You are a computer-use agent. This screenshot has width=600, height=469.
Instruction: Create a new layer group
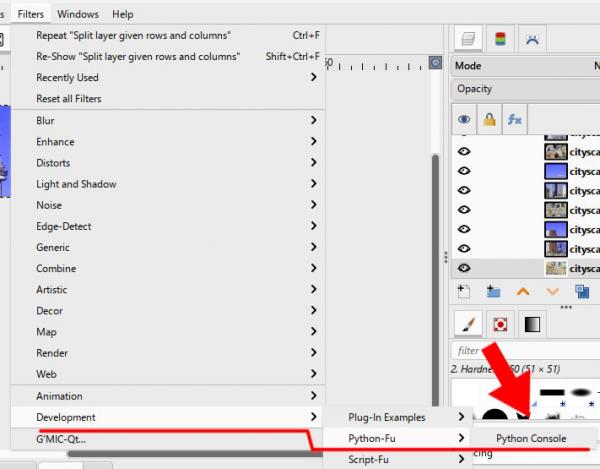click(x=493, y=292)
